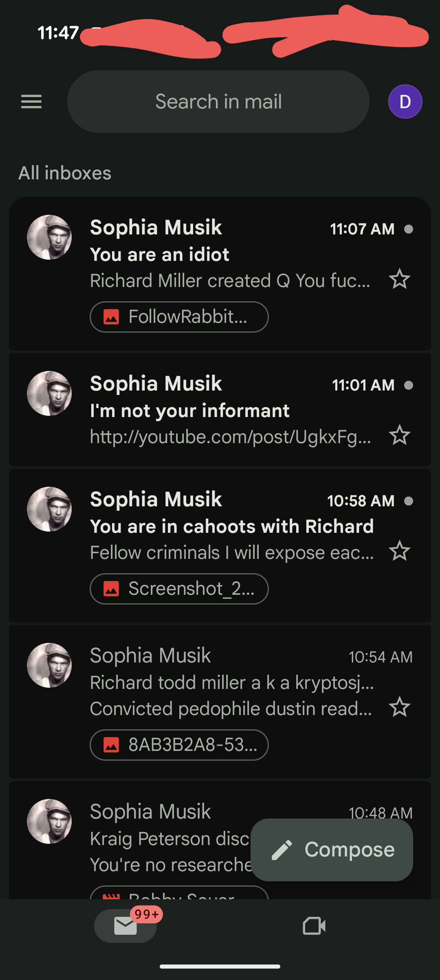Click the Search in mail field
The height and width of the screenshot is (980, 440).
click(x=218, y=102)
